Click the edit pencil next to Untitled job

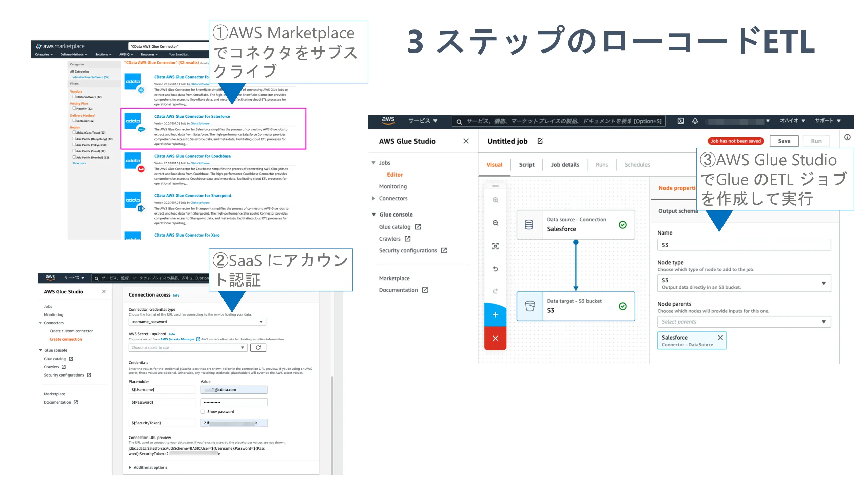point(540,141)
